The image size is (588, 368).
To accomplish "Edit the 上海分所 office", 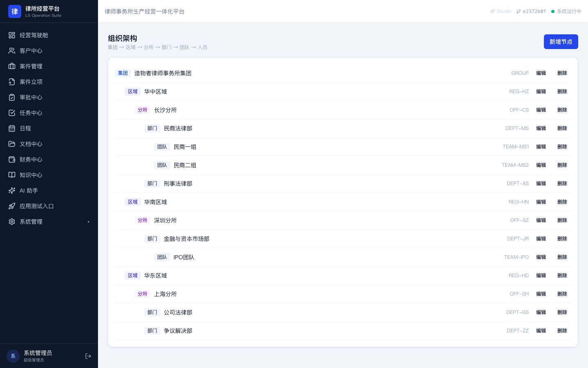I will (x=541, y=294).
